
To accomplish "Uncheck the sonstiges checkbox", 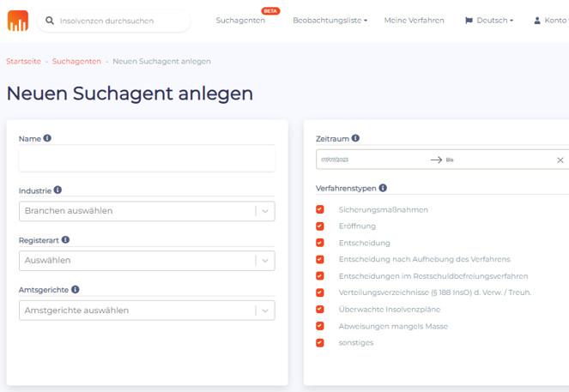I will tap(320, 342).
